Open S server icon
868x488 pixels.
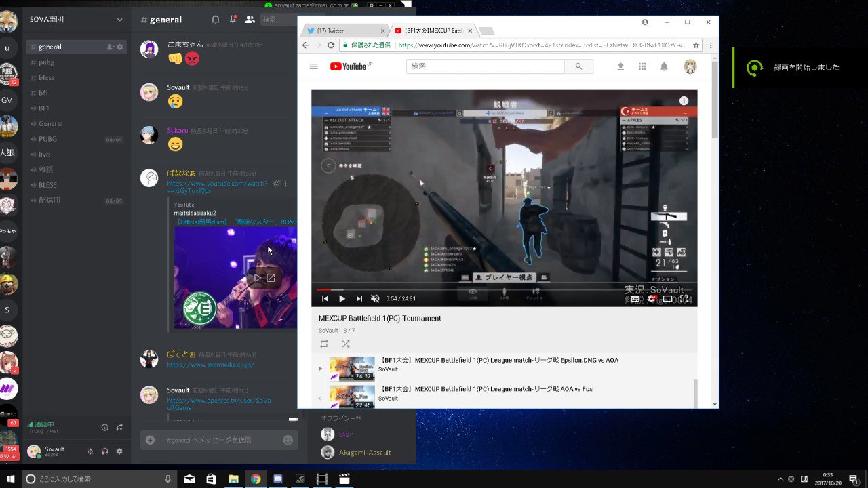[7, 309]
